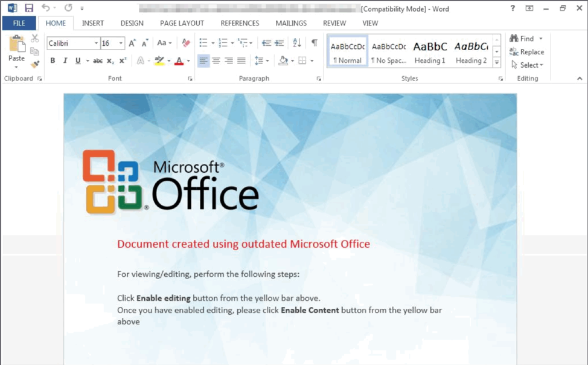Apply the red font color

179,60
